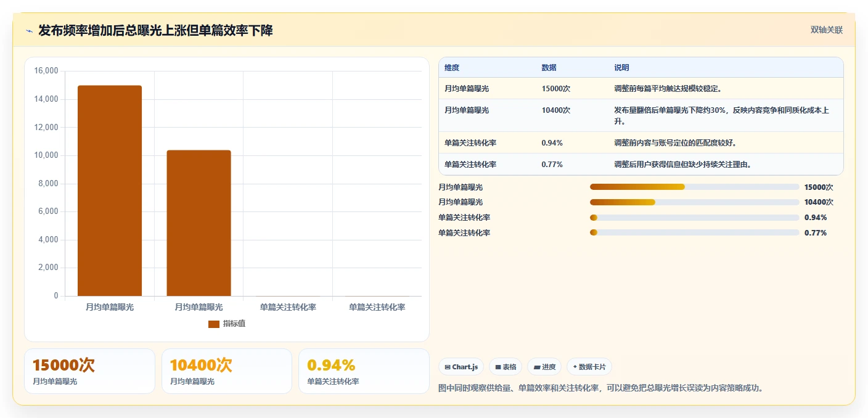Click the cell 调整后用户获得信息但缺少持续关注理由。
The image size is (868, 418).
[x=682, y=165]
